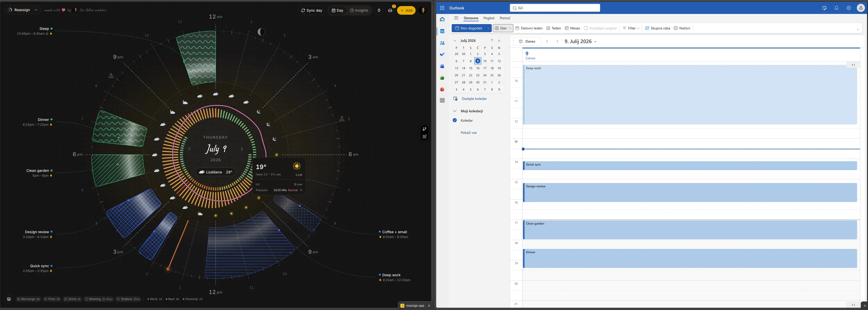The width and height of the screenshot is (868, 310).
Task: Collapse the Julij 2026 mini calendar
Action: click(454, 41)
